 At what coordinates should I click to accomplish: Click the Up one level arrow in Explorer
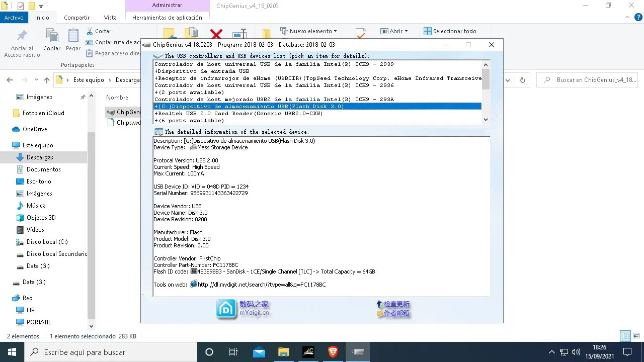click(47, 80)
